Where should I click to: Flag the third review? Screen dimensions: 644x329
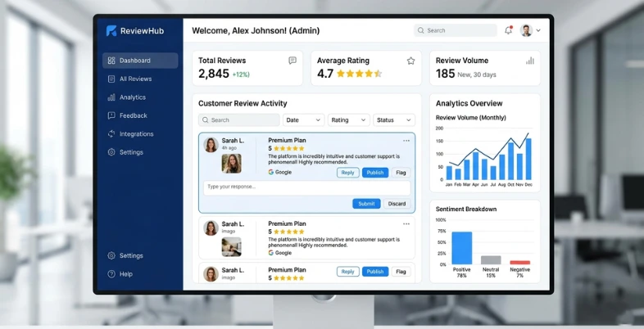pyautogui.click(x=401, y=272)
